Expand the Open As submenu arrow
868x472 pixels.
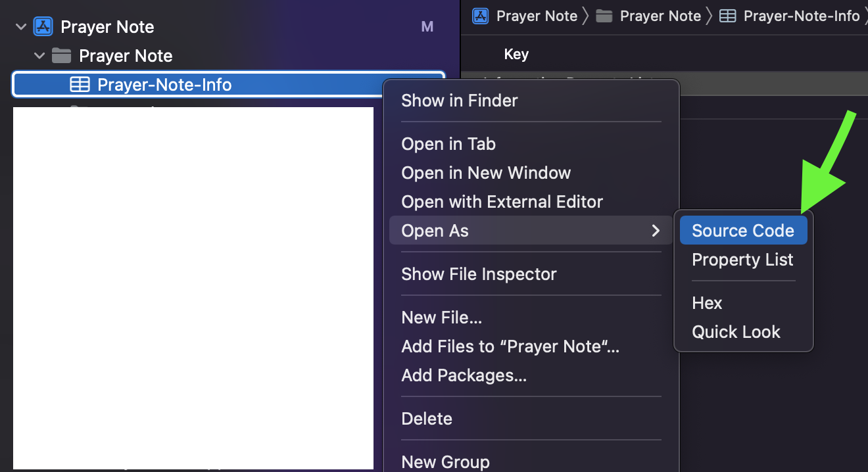[x=655, y=231]
